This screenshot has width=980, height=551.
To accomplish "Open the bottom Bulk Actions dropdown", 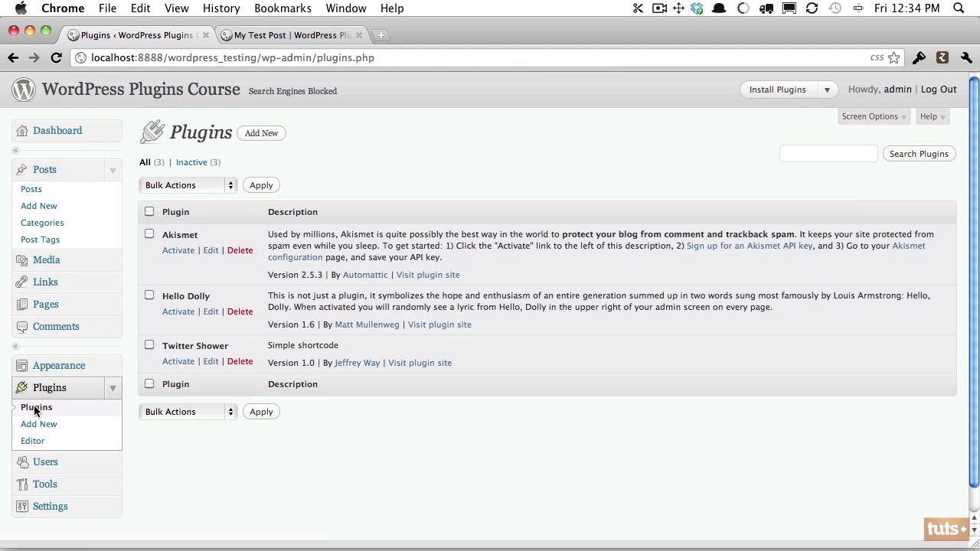I will [x=188, y=412].
